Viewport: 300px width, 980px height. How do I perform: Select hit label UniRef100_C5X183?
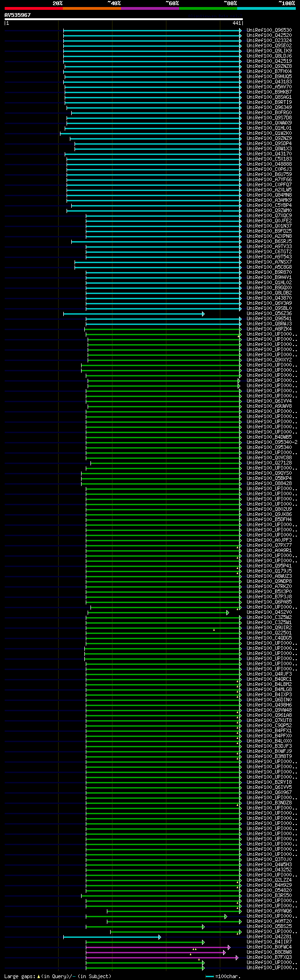pos(269,159)
